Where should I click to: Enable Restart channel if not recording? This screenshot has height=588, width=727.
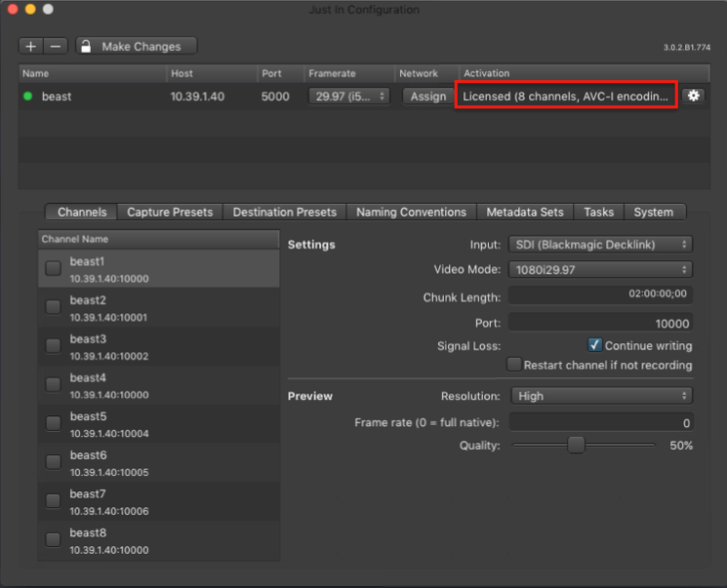pos(513,364)
